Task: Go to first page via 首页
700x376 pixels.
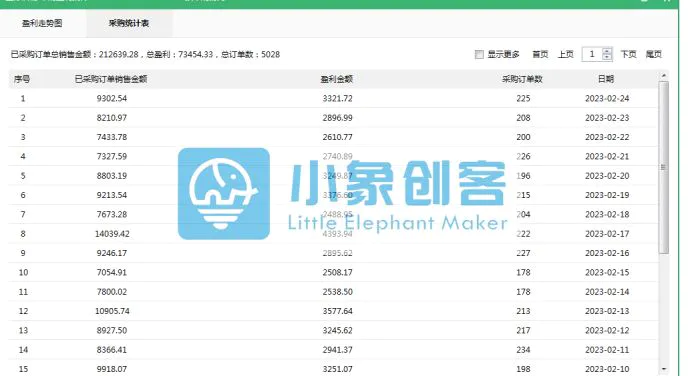Action: (540, 54)
